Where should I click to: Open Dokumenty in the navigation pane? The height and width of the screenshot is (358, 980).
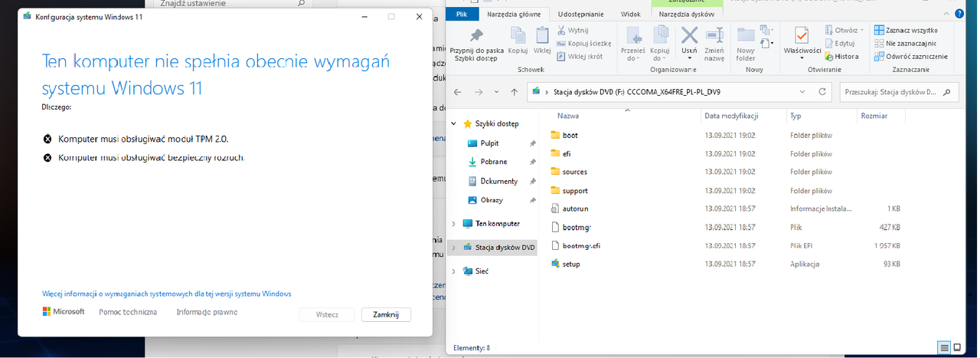tap(498, 181)
